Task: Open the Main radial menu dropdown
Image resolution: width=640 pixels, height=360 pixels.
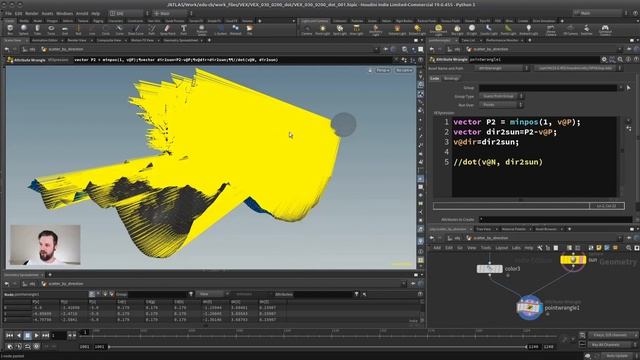Action: coord(172,13)
